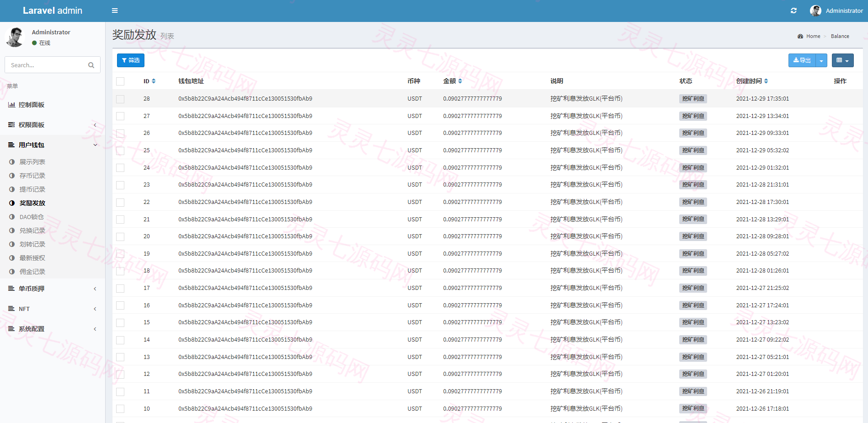Click the icon beside 权限面板
868x423 pixels.
point(11,125)
